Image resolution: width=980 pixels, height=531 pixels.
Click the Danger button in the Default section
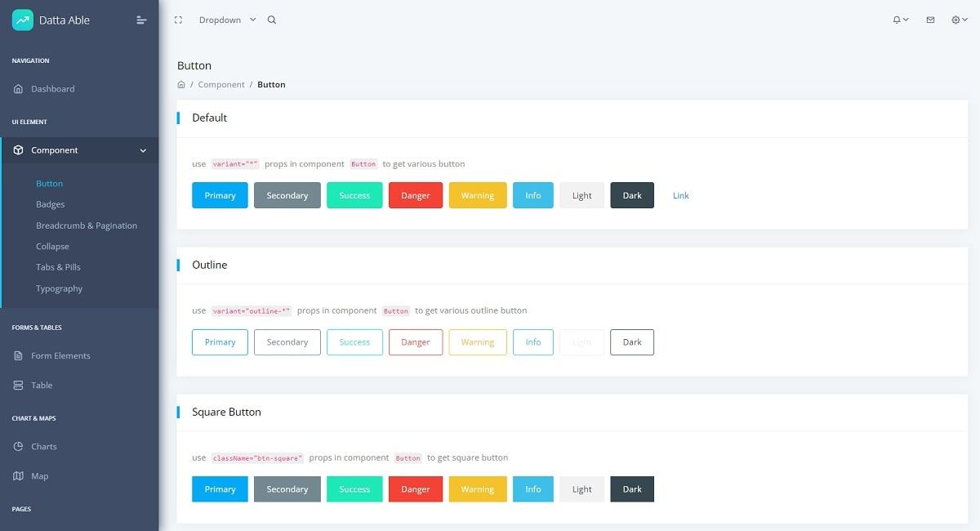click(415, 195)
